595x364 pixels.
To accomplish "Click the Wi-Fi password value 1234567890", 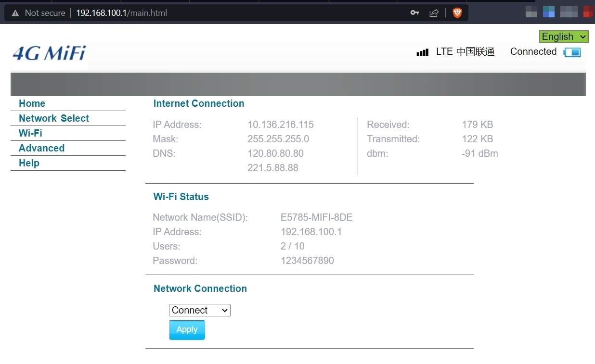I will (307, 261).
